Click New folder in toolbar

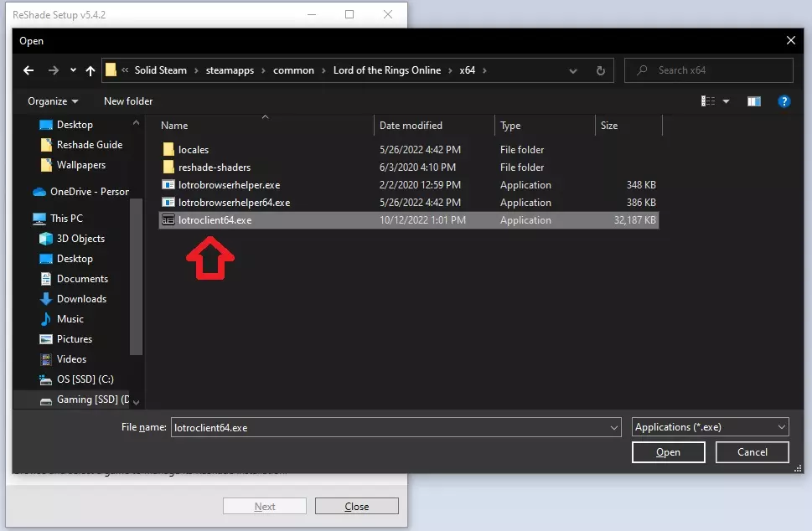click(x=128, y=101)
